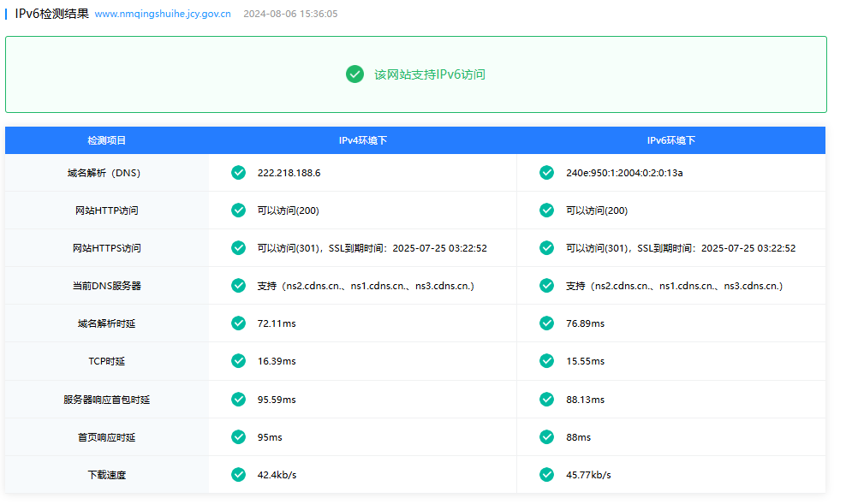This screenshot has height=504, width=846.
Task: Click the check icon next to 95ms
Action: [239, 437]
